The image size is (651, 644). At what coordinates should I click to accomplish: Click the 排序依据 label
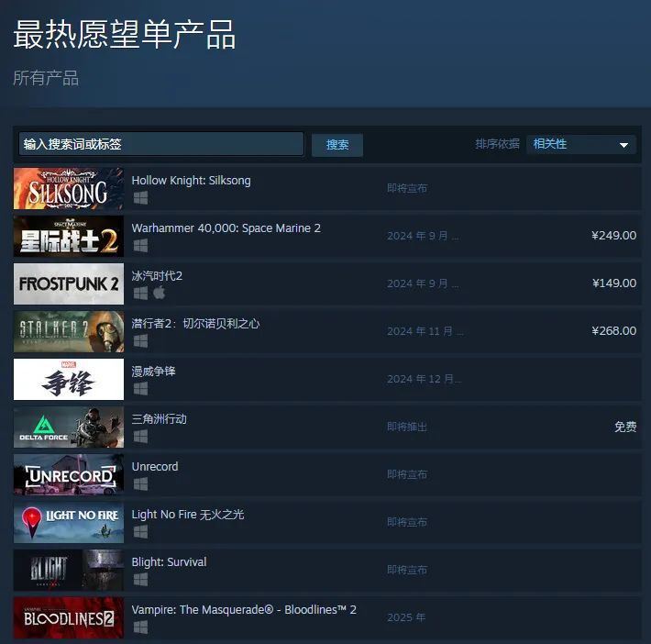[497, 144]
